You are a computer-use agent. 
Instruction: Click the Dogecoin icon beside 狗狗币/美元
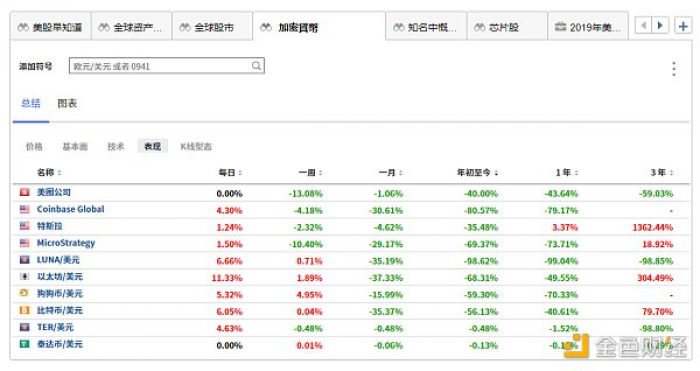(x=25, y=293)
